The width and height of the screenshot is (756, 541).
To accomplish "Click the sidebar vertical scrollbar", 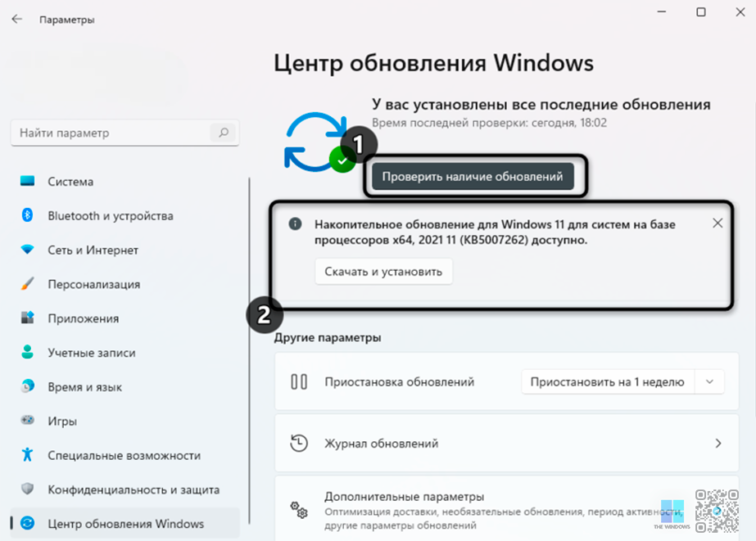I will (249, 350).
